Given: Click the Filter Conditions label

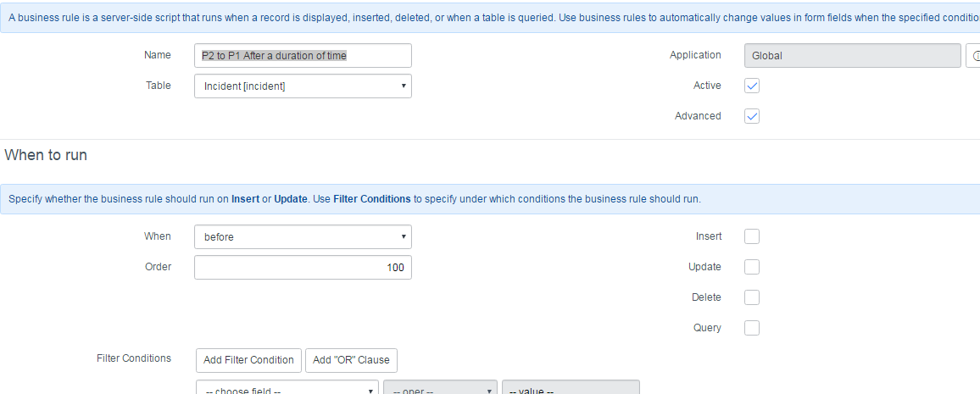Looking at the screenshot, I should pyautogui.click(x=134, y=358).
